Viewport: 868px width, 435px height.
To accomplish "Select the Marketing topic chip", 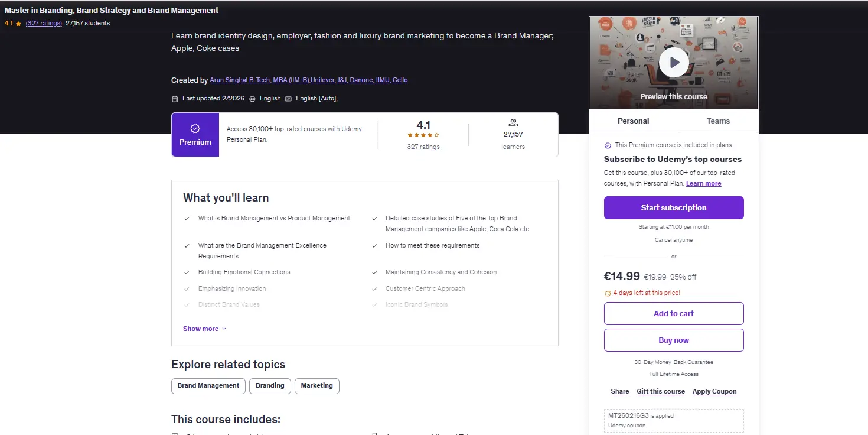I will click(x=317, y=386).
